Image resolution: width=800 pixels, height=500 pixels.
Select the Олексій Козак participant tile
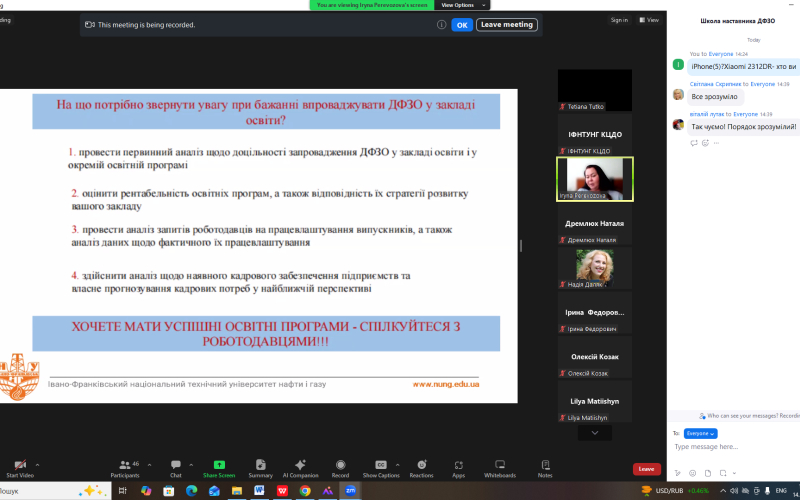pos(595,357)
